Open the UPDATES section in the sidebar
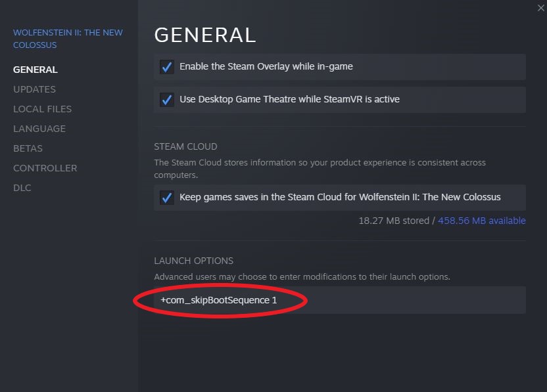547x392 pixels. tap(34, 89)
